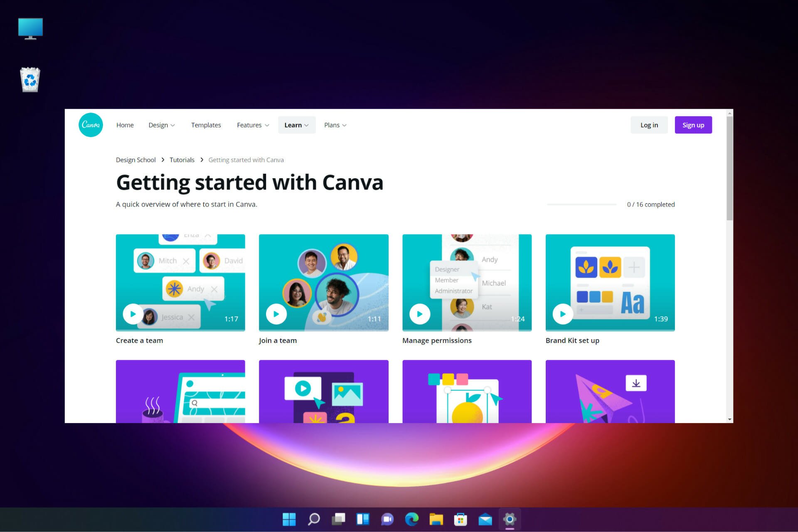This screenshot has height=532, width=798.
Task: Click the Design School breadcrumb link
Action: (135, 159)
